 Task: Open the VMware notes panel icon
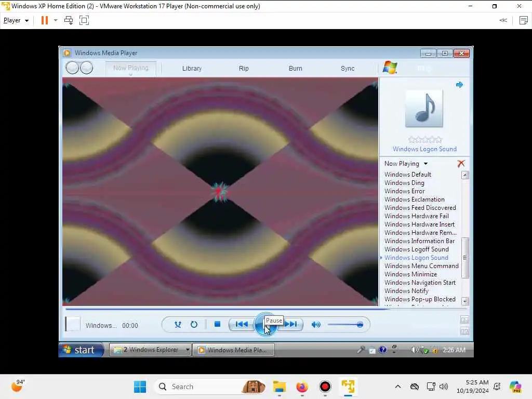pyautogui.click(x=524, y=20)
